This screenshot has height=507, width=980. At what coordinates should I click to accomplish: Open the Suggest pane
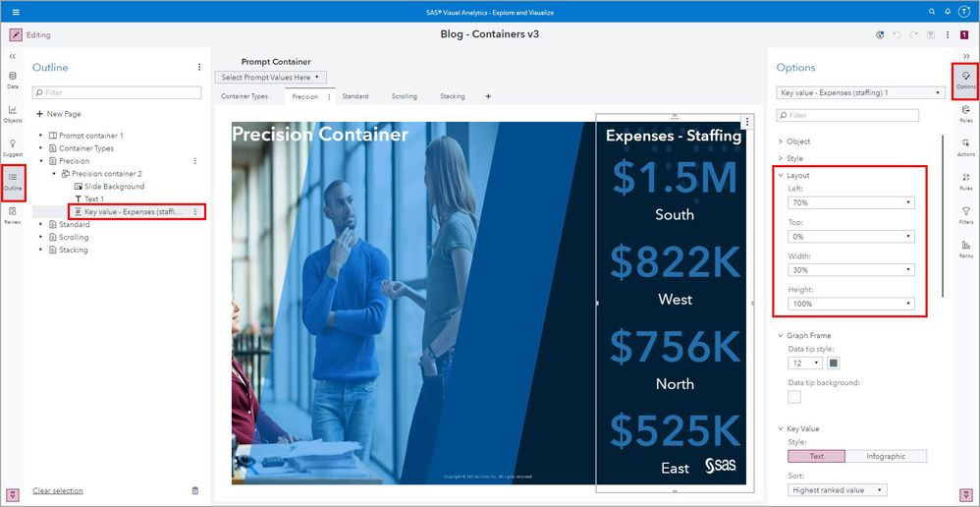(x=13, y=148)
